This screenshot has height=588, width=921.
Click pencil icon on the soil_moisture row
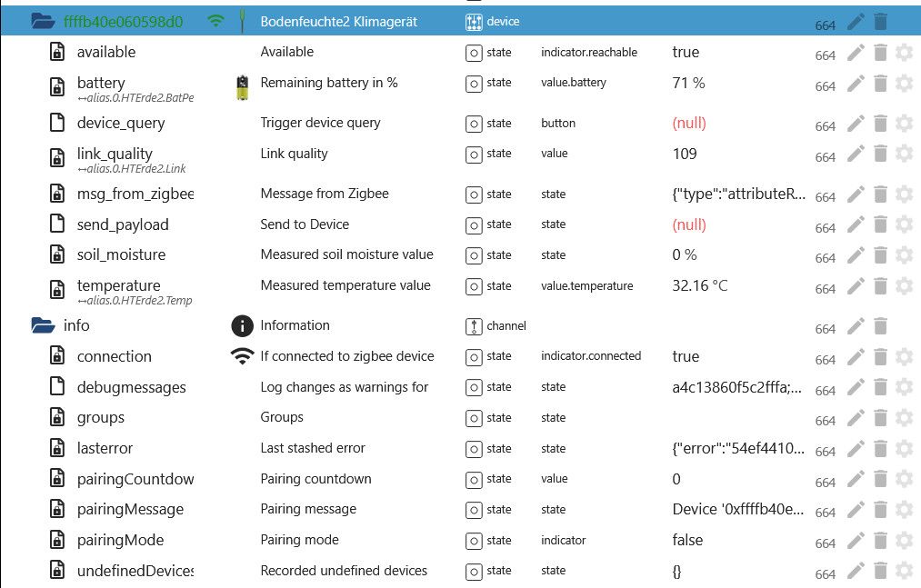[856, 255]
